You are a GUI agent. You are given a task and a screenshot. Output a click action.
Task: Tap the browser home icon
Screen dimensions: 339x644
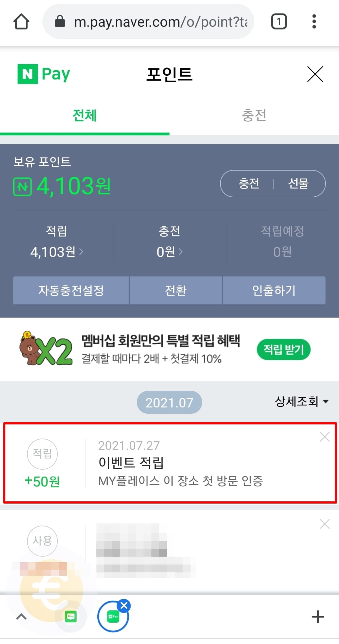(21, 22)
